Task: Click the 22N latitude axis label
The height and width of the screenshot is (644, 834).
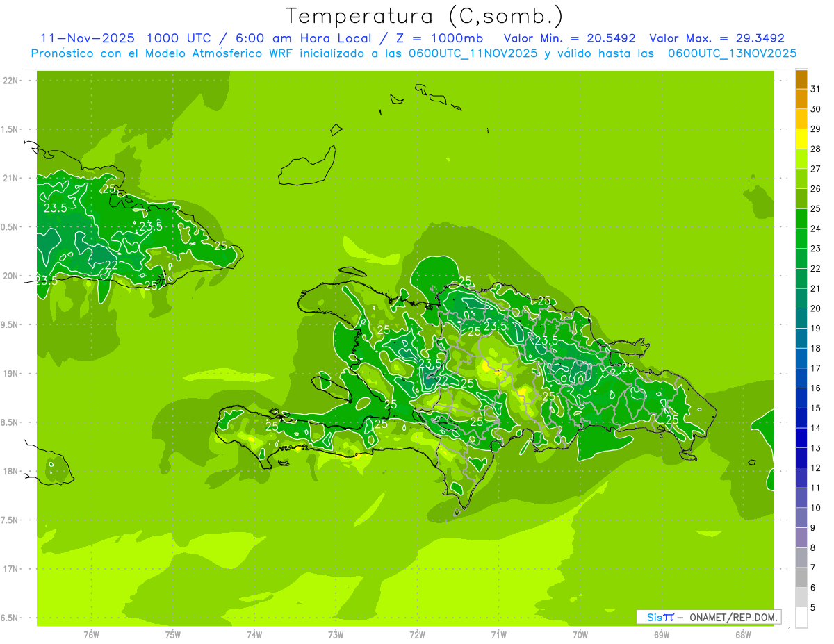Action: coord(10,81)
